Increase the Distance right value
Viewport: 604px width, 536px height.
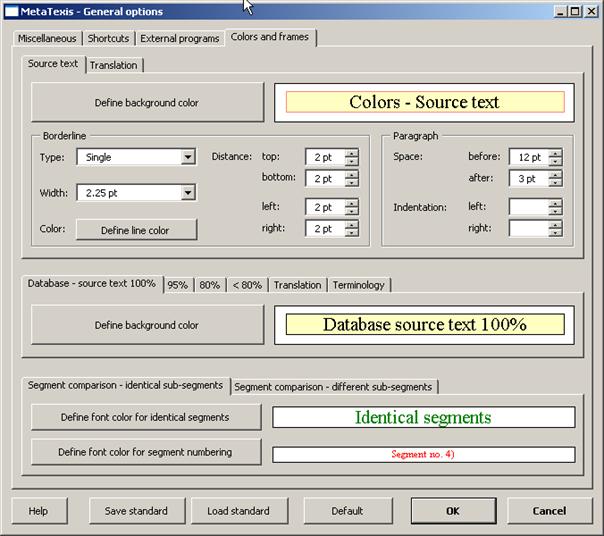coord(352,225)
